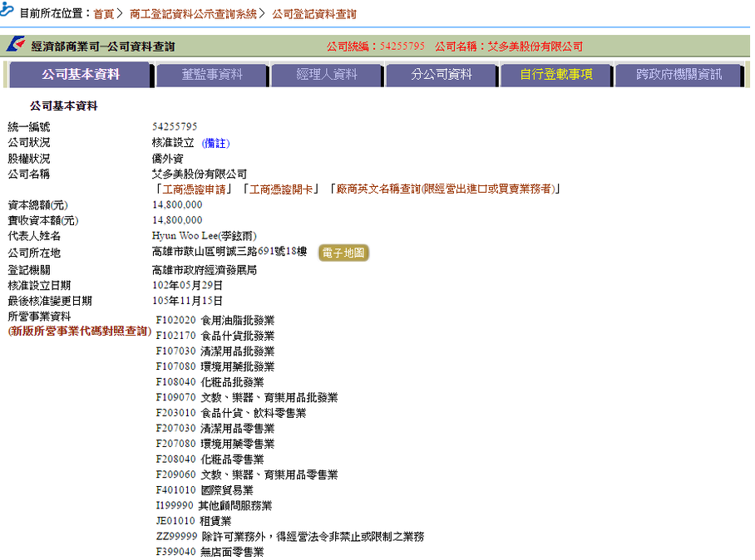Click the site logo icon at top left
The image size is (755, 560).
click(8, 12)
